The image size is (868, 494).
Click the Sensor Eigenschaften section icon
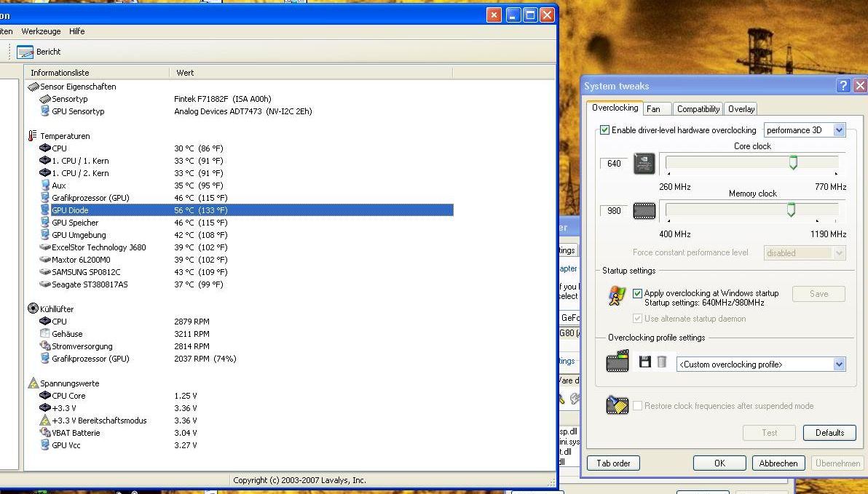tap(33, 87)
